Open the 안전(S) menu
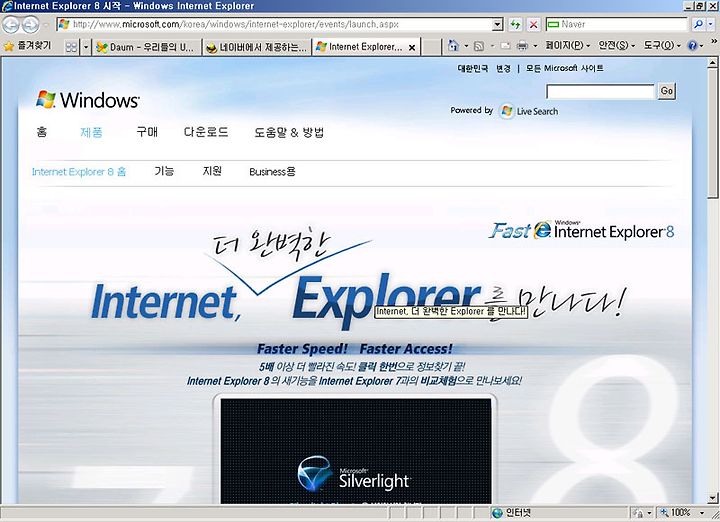 (x=617, y=45)
